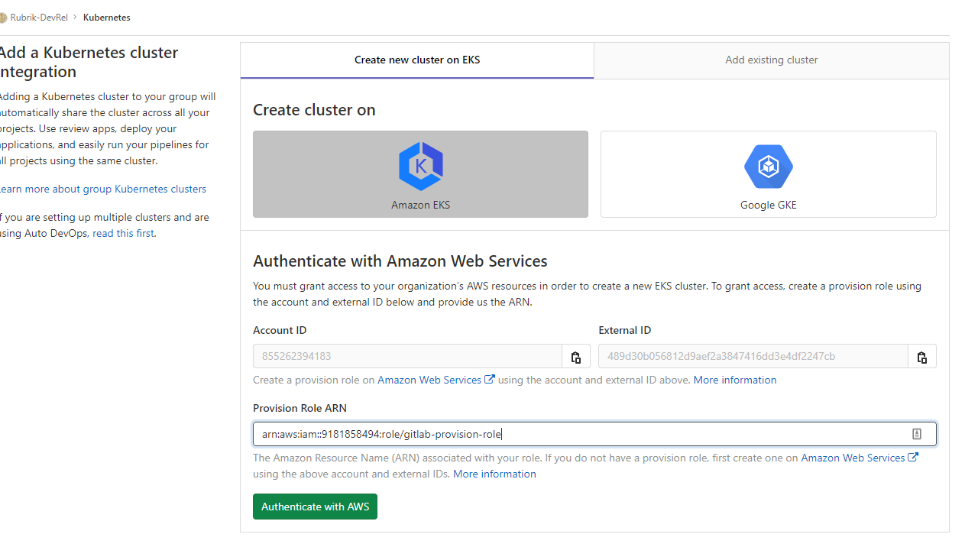This screenshot has height=560, width=978.
Task: Select the Google GKE logo icon
Action: [x=768, y=167]
